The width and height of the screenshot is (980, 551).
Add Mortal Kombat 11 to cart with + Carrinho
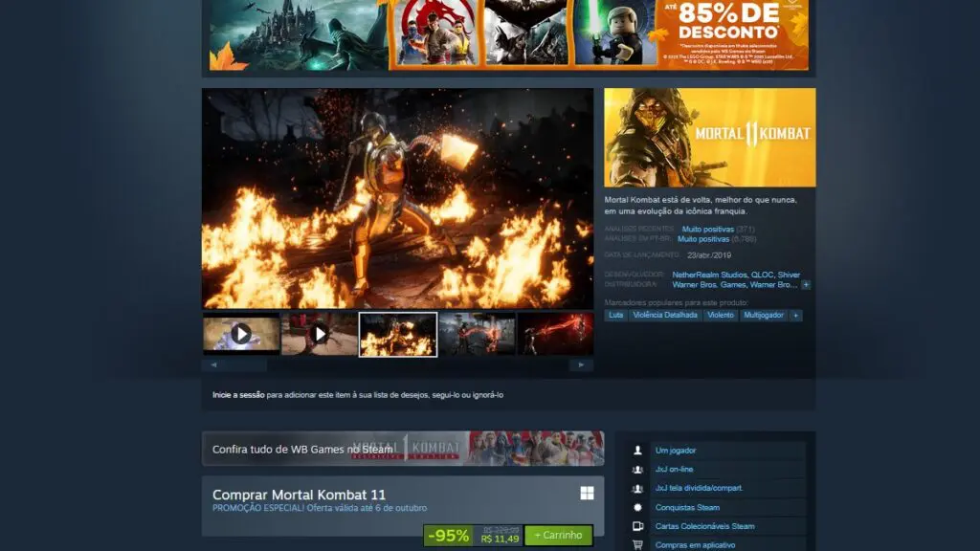click(558, 536)
